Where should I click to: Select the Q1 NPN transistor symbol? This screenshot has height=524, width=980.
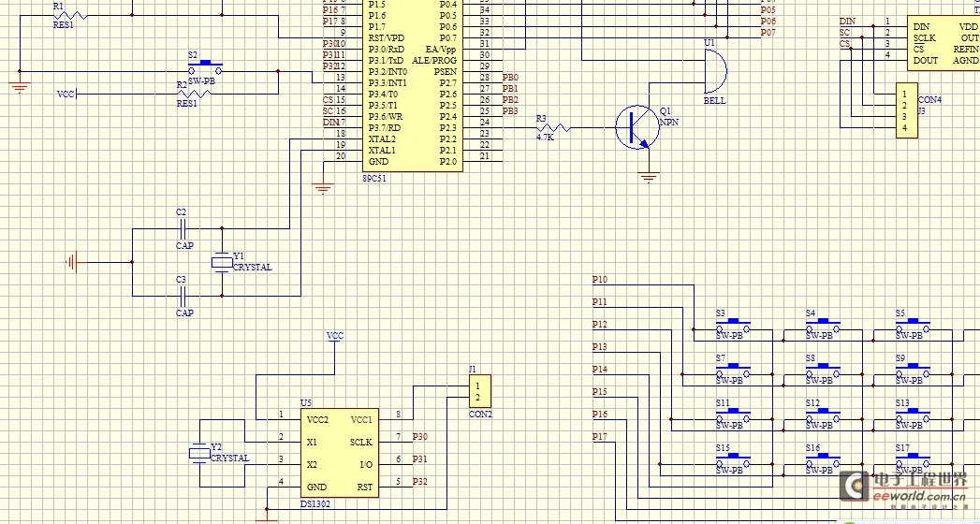tap(637, 127)
